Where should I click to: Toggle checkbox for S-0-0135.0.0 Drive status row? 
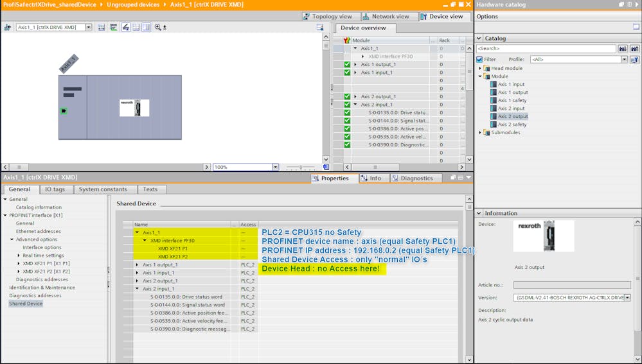coord(347,112)
